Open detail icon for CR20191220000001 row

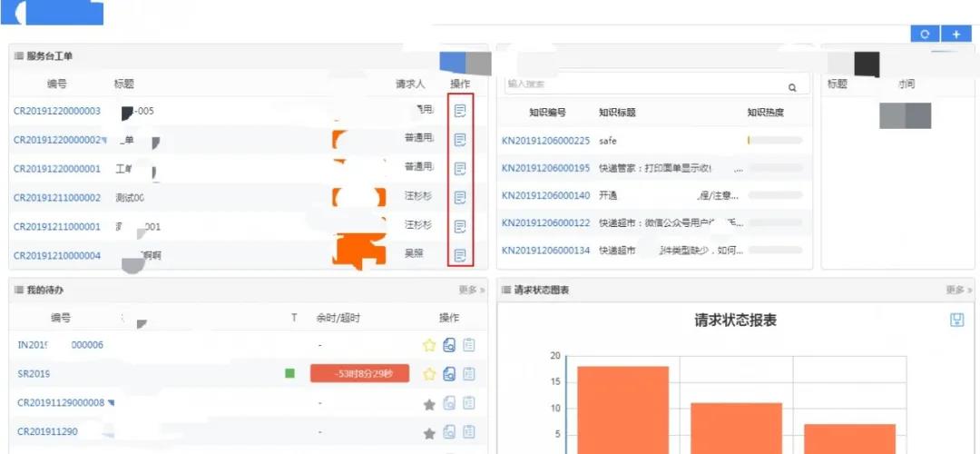click(x=460, y=169)
